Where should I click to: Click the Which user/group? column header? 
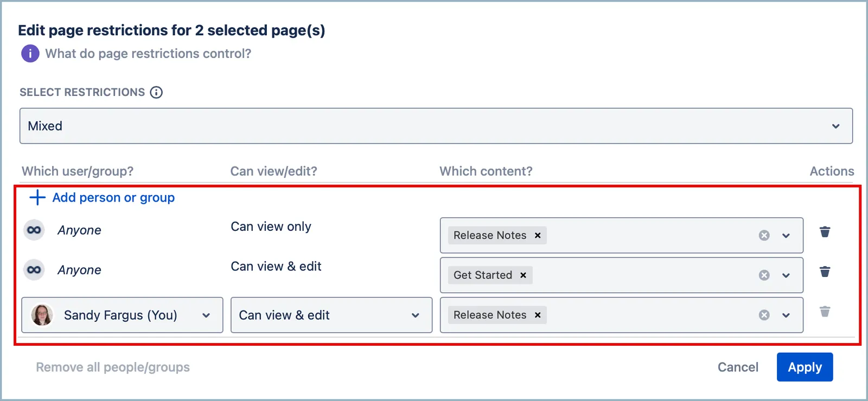(x=78, y=171)
